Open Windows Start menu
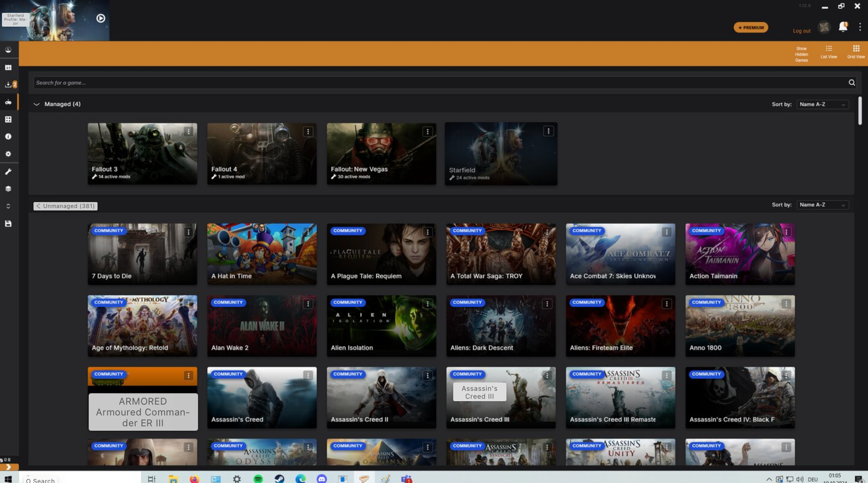 (x=8, y=479)
